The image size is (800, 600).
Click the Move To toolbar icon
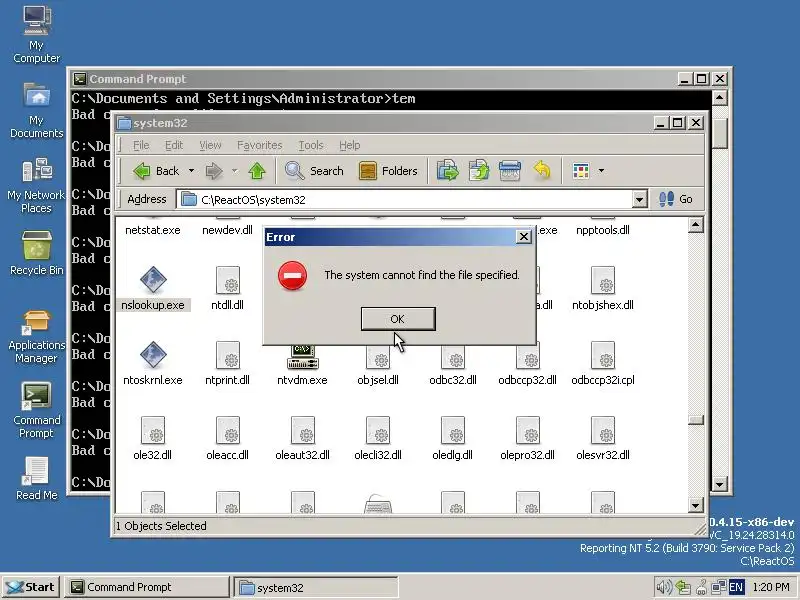click(x=448, y=171)
